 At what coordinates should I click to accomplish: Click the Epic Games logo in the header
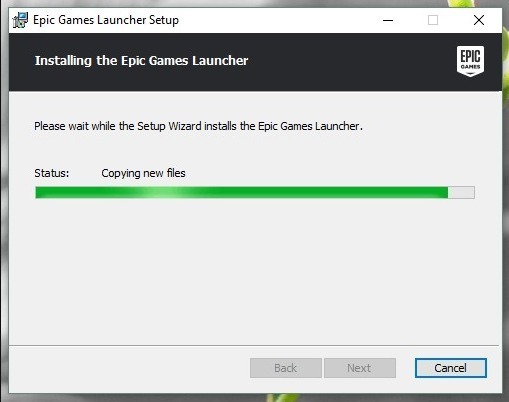(470, 61)
